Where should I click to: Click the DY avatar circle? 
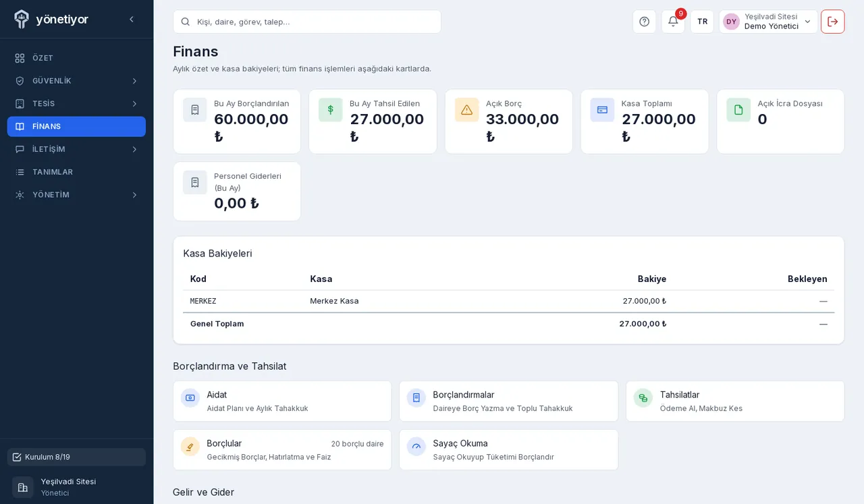(731, 22)
